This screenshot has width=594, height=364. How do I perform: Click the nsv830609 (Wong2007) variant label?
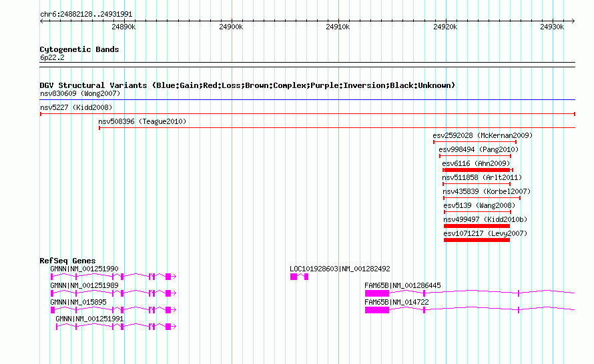coord(80,93)
